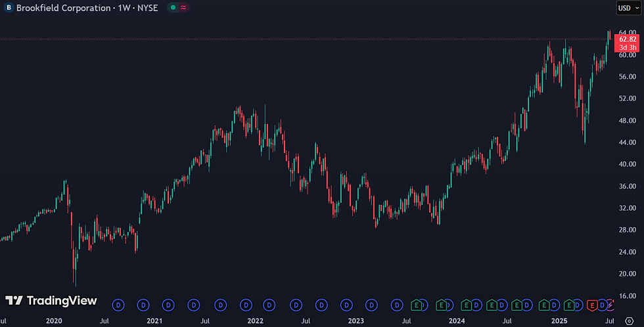Click the 2022 label on time axis
644x327 pixels.
pyautogui.click(x=255, y=321)
